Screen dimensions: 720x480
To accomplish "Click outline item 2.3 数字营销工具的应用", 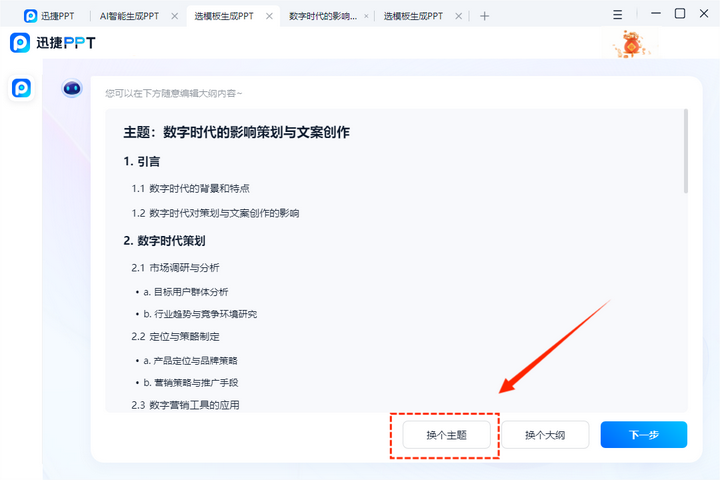I will pyautogui.click(x=186, y=405).
